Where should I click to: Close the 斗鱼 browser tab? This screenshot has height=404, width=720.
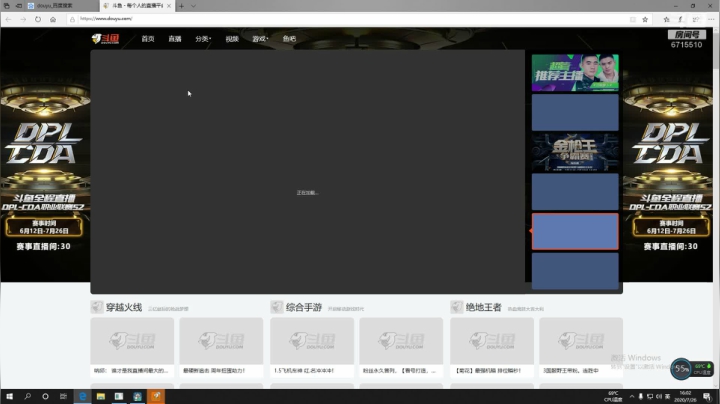[169, 6]
